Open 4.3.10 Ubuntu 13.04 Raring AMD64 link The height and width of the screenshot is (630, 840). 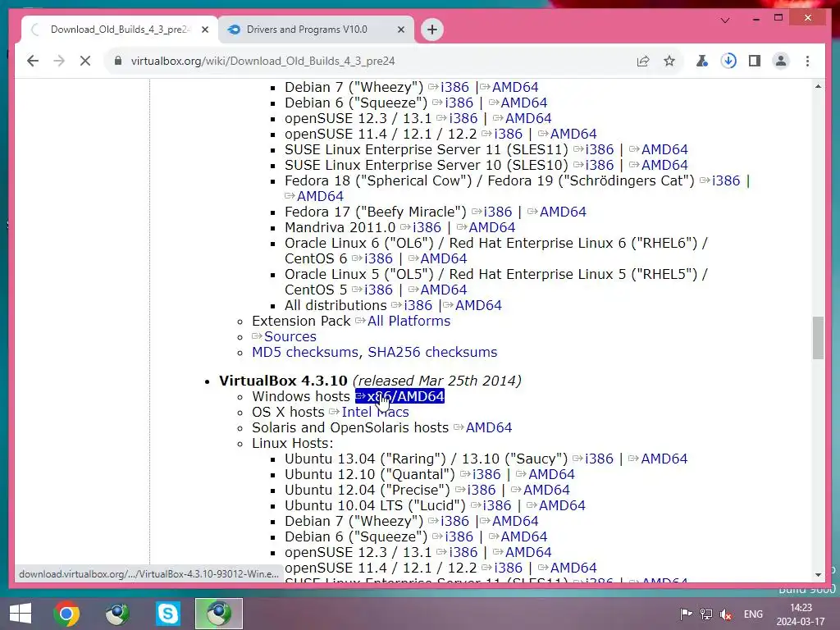(x=659, y=459)
